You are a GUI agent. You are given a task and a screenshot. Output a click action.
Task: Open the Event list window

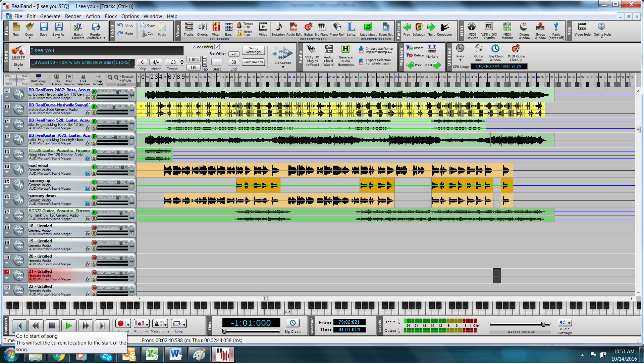[x=385, y=29]
